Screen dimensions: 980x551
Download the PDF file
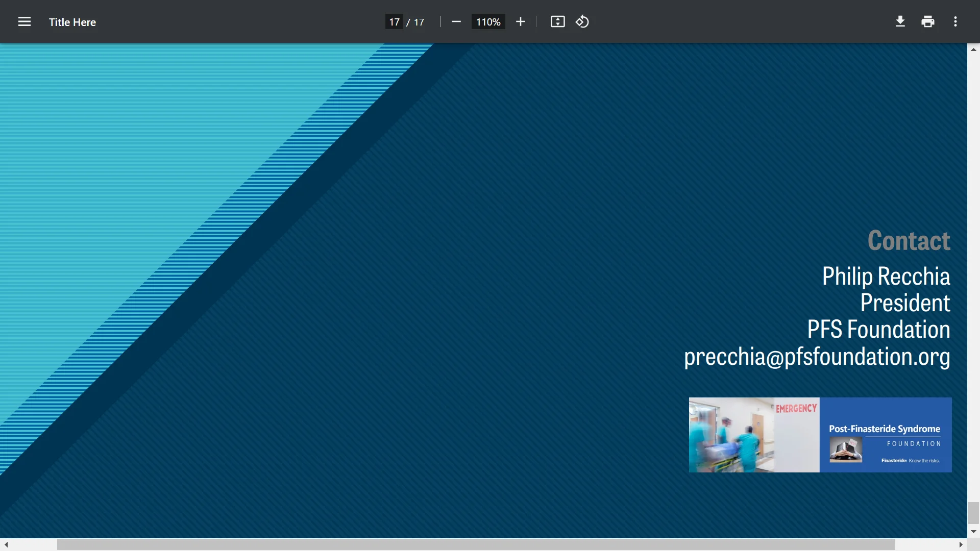[x=900, y=22]
